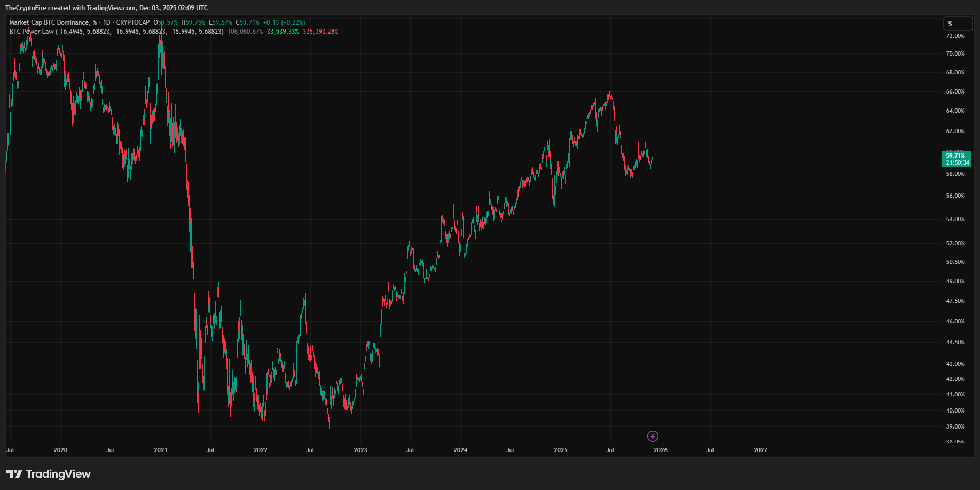The width and height of the screenshot is (980, 490).
Task: Click the H59.75% high value in legend
Action: coord(193,22)
